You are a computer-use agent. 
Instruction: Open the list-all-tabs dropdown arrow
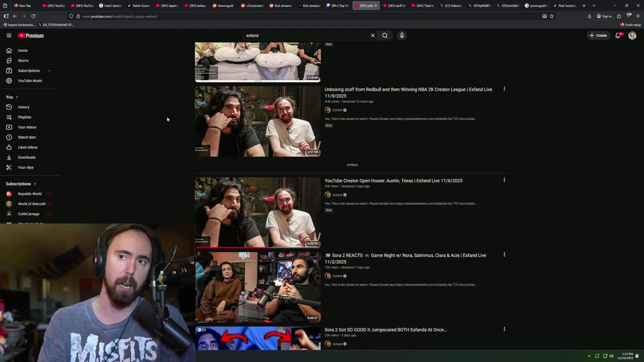[x=594, y=6]
